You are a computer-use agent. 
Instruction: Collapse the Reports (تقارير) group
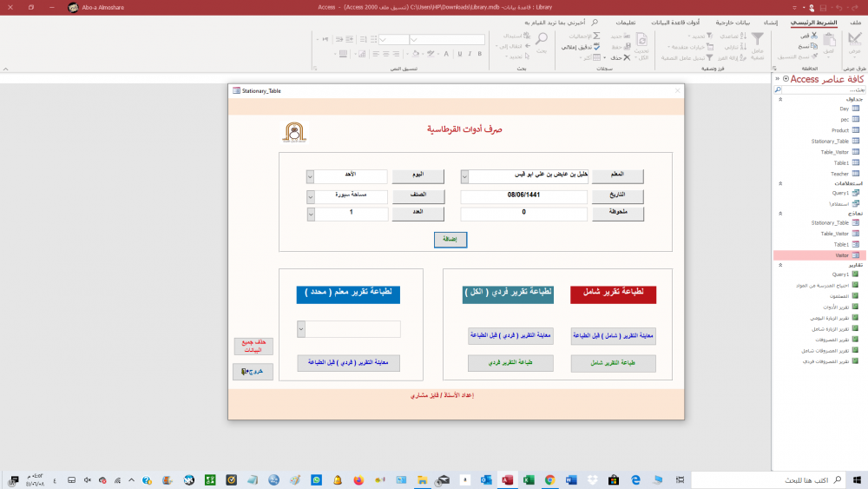tap(780, 265)
